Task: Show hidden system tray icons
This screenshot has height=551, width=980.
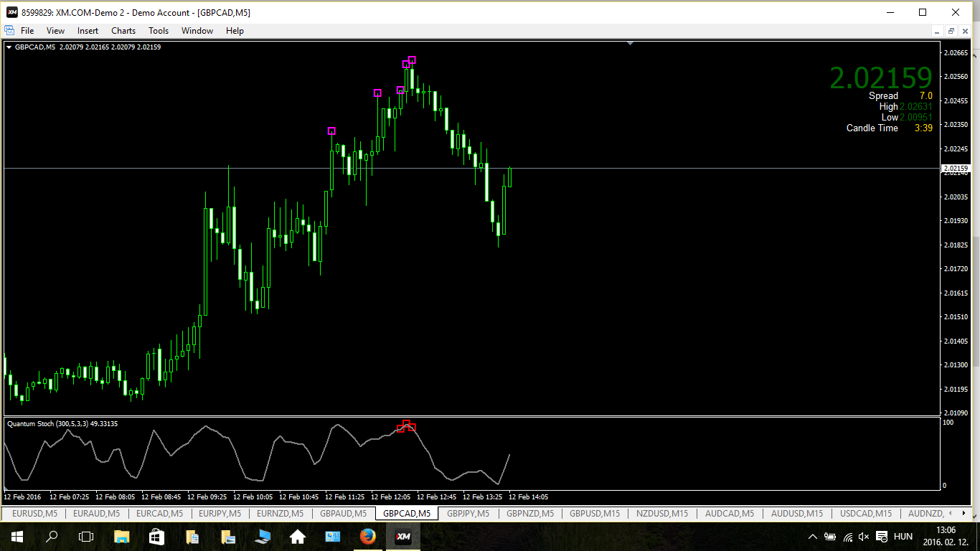Action: coord(813,537)
